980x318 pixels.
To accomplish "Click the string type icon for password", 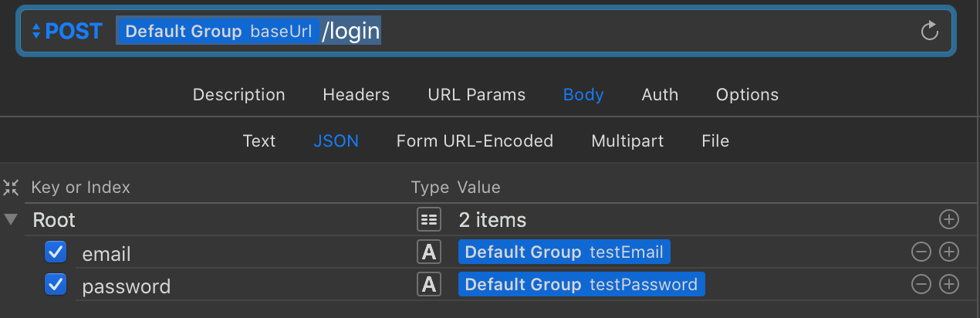I will [428, 285].
